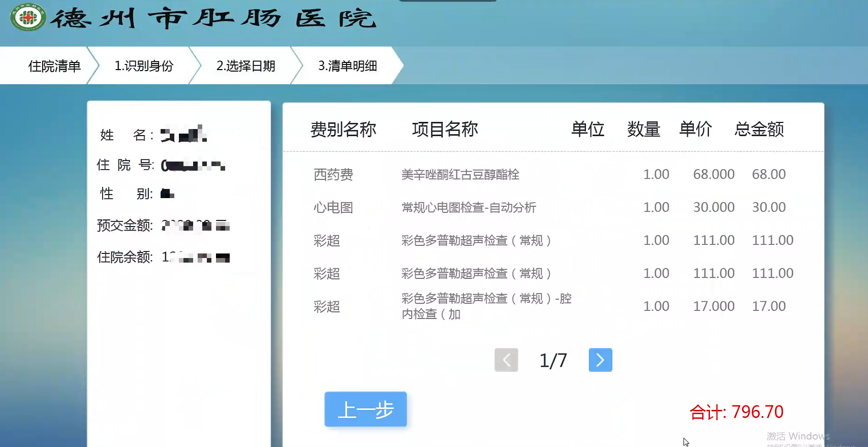Click the 单价 column header

click(695, 130)
